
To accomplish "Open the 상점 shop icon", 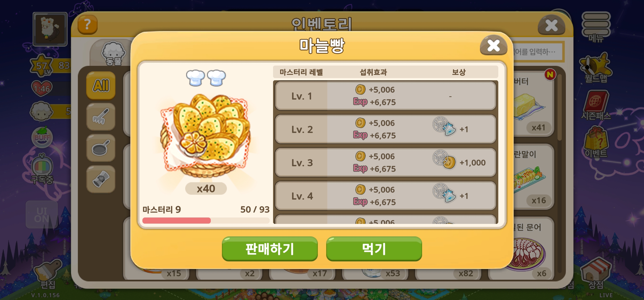I will pos(596,274).
